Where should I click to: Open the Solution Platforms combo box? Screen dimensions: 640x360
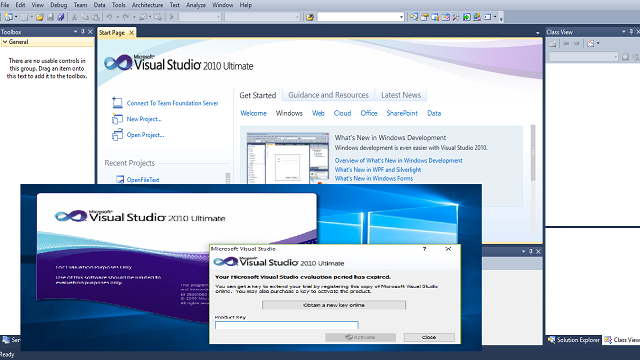(x=262, y=17)
